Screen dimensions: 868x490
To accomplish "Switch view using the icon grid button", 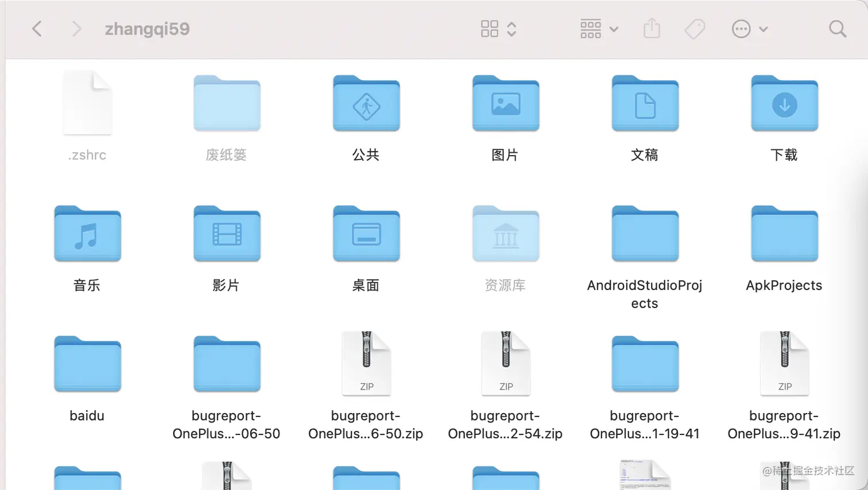I will pos(490,29).
